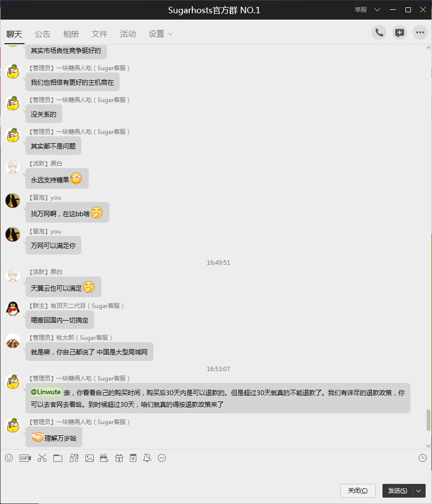Open the message history clock icon
This screenshot has width=432, height=504.
coord(423,458)
